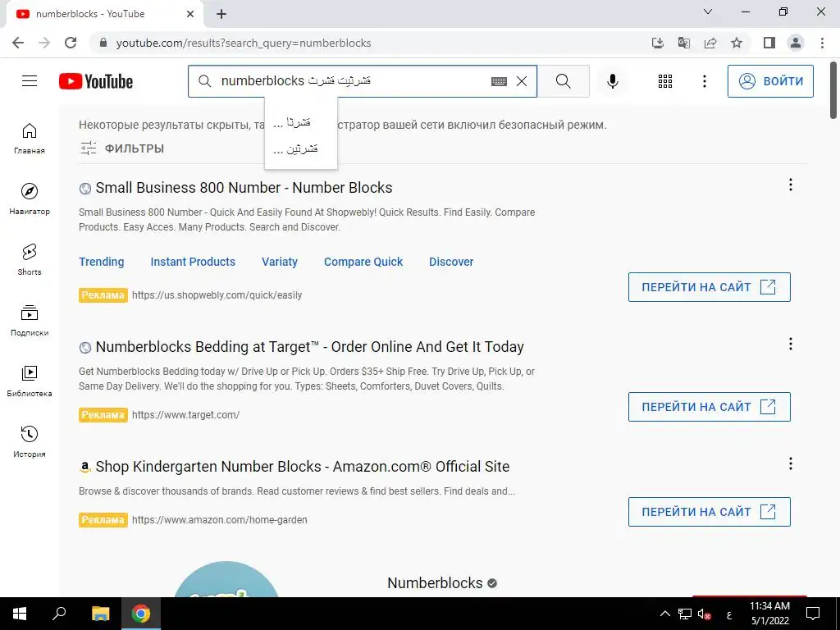Open the Windows Start menu
Screen dimensions: 840x630
tap(20, 614)
